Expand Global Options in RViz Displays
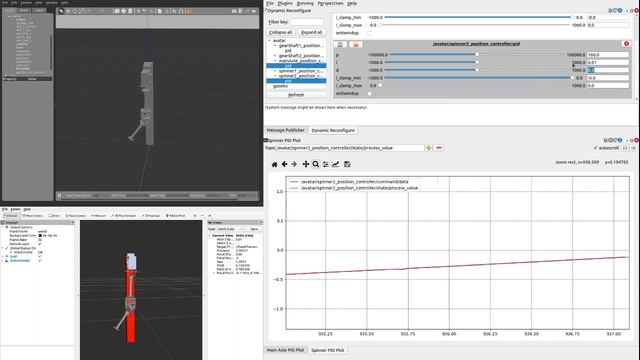Image resolution: width=640 pixels, height=360 pixels. pos(3,227)
